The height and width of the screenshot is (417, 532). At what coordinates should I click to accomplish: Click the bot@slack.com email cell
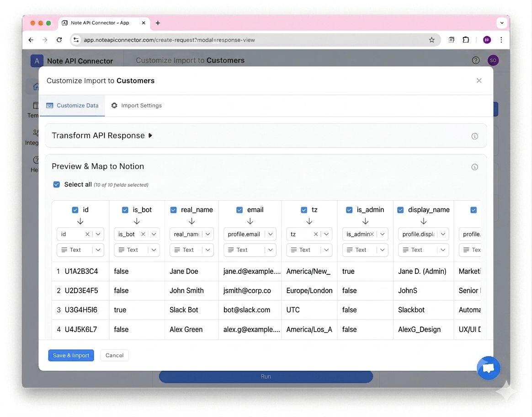(x=247, y=310)
